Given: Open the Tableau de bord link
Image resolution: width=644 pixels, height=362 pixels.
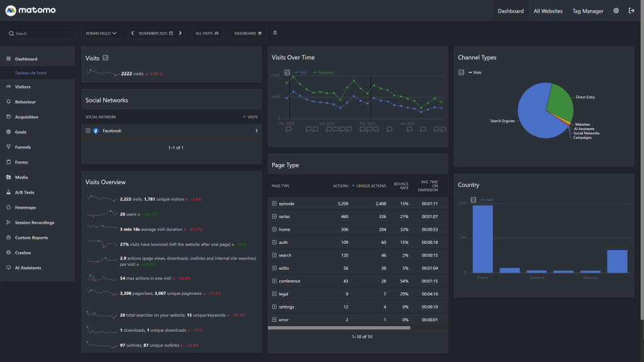Looking at the screenshot, I should [x=30, y=73].
